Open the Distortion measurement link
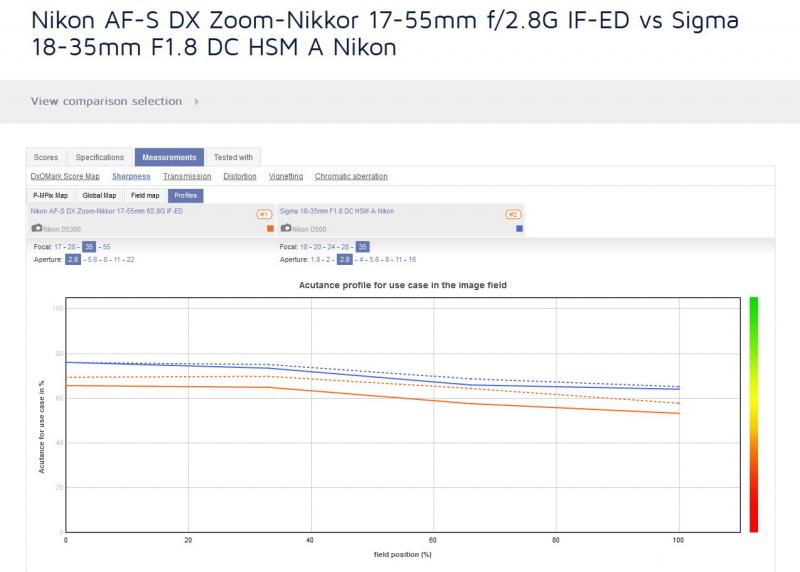Image resolution: width=800 pixels, height=572 pixels. tap(240, 176)
